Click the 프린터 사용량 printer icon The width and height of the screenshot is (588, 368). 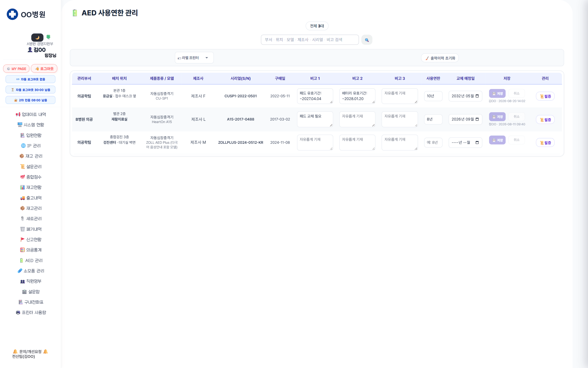coord(18,313)
